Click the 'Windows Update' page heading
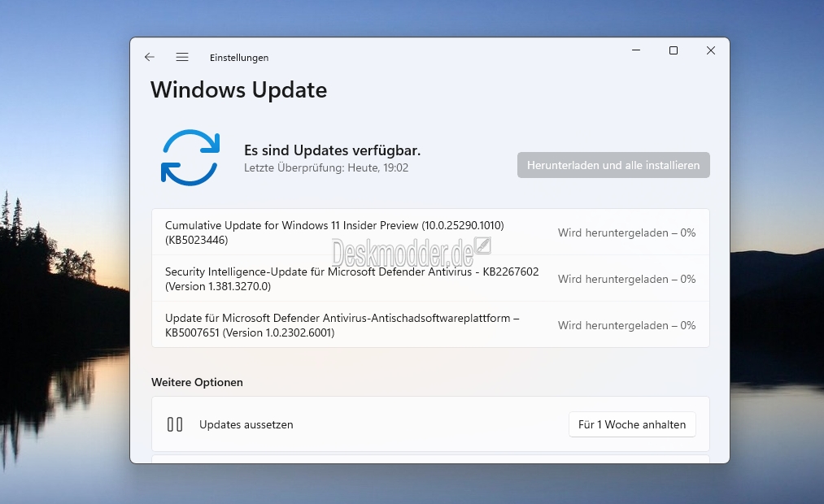This screenshot has width=824, height=504. [x=238, y=89]
